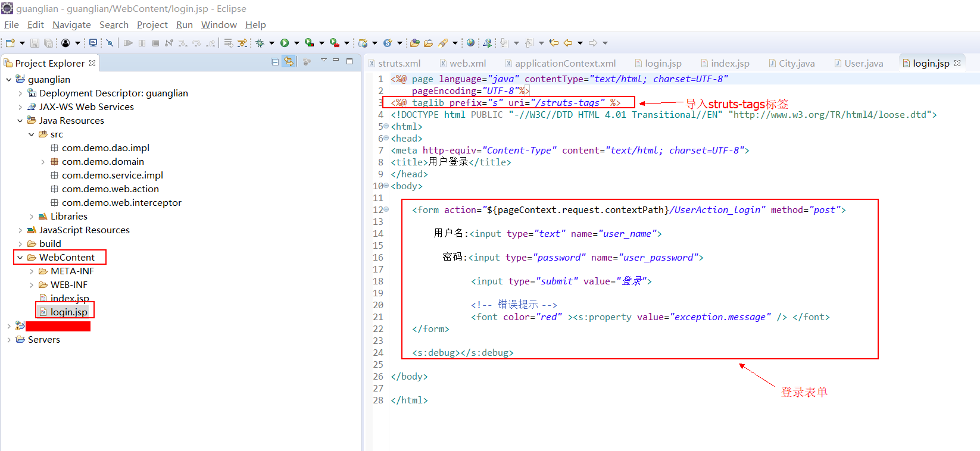The height and width of the screenshot is (451, 980).
Task: Select com.demo.web.action package
Action: 110,189
